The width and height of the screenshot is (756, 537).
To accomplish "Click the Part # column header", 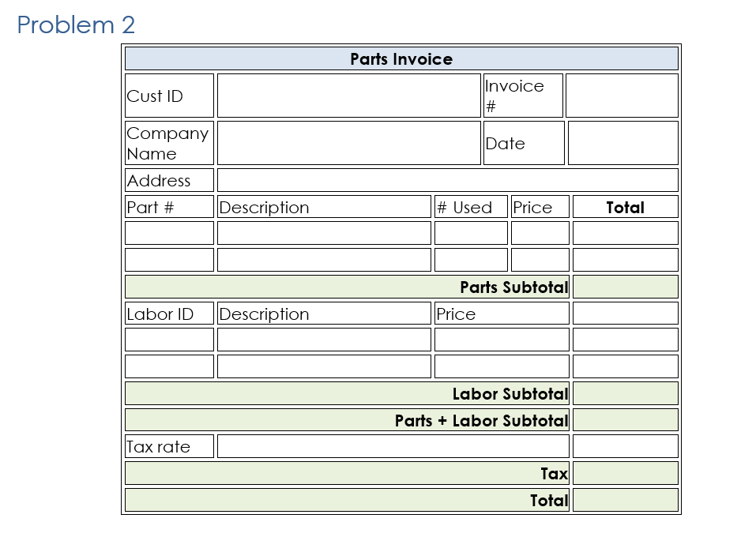I will point(168,206).
